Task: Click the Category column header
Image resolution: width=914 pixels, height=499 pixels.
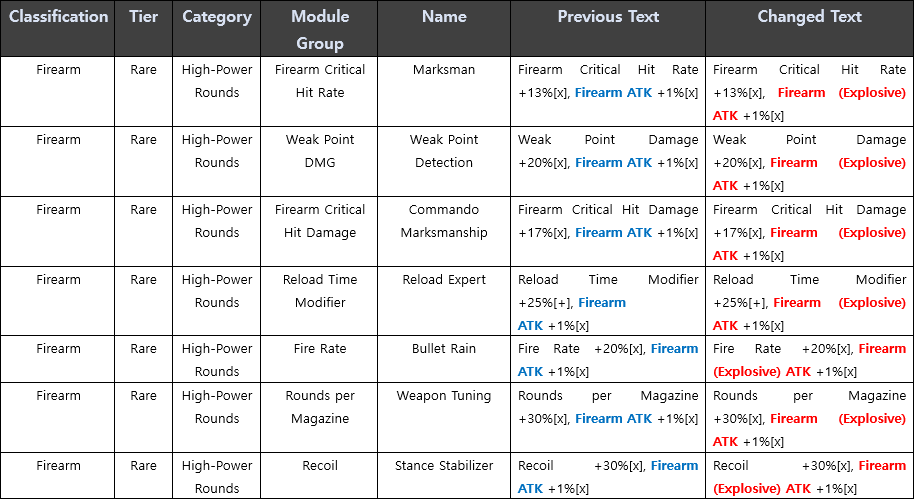Action: (217, 17)
